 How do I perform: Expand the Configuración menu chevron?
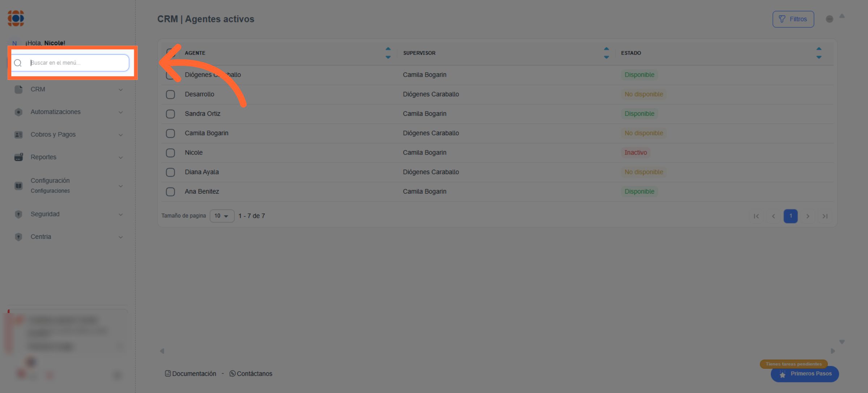[121, 186]
